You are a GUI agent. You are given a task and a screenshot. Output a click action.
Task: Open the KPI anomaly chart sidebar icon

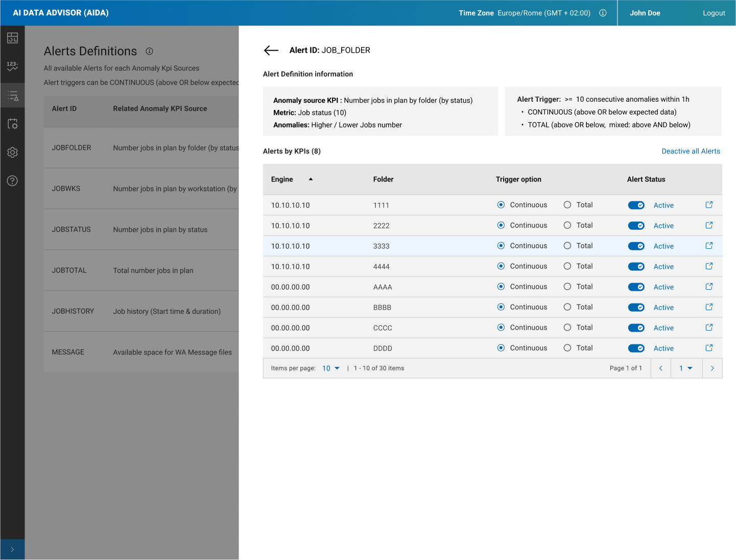12,66
